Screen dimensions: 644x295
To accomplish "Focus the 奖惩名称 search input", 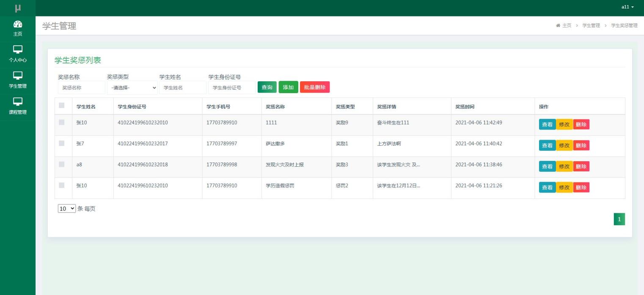I will [x=81, y=88].
